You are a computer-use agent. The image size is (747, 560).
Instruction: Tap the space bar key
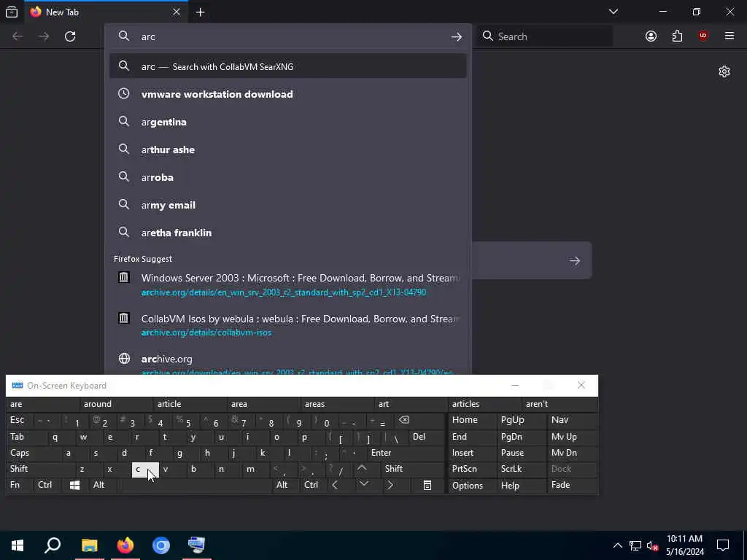(194, 485)
